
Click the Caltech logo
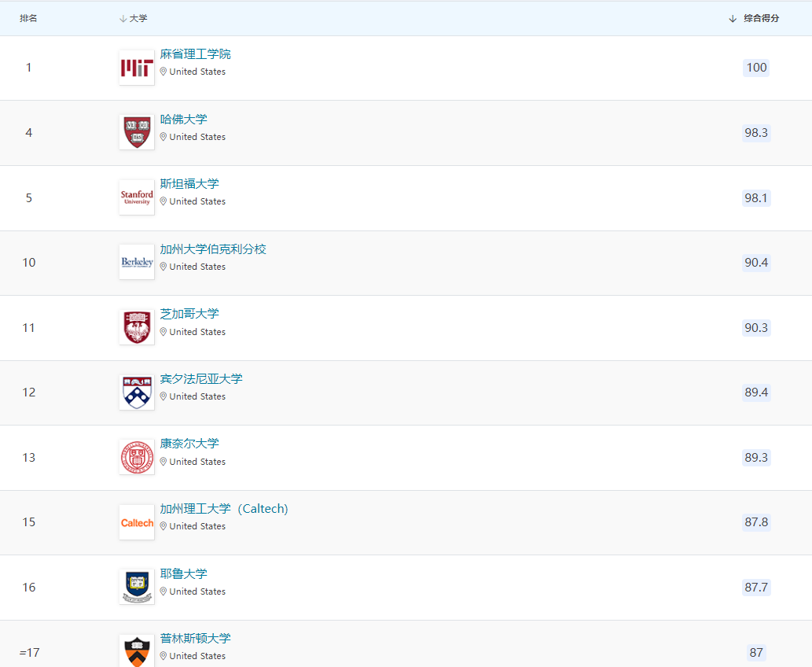(x=137, y=522)
